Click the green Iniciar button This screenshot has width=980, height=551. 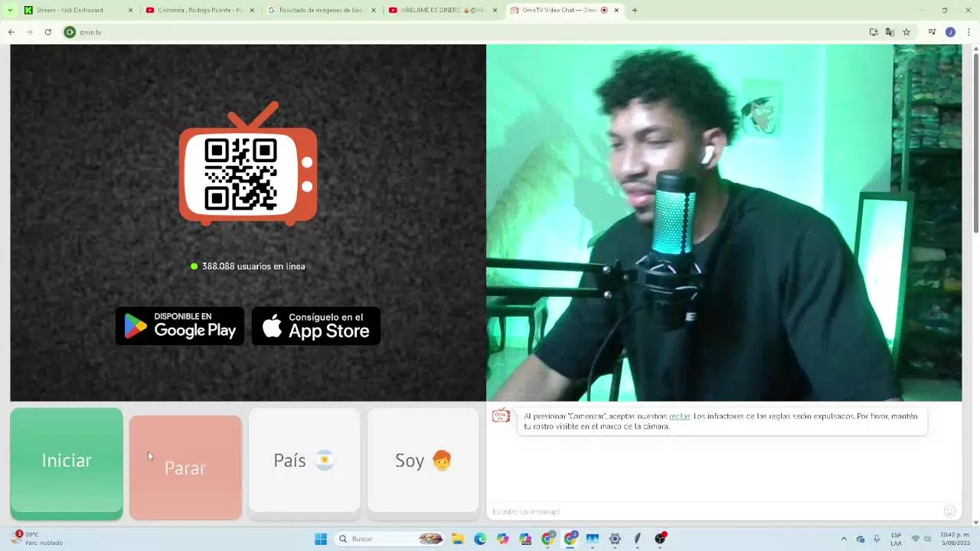pyautogui.click(x=67, y=464)
